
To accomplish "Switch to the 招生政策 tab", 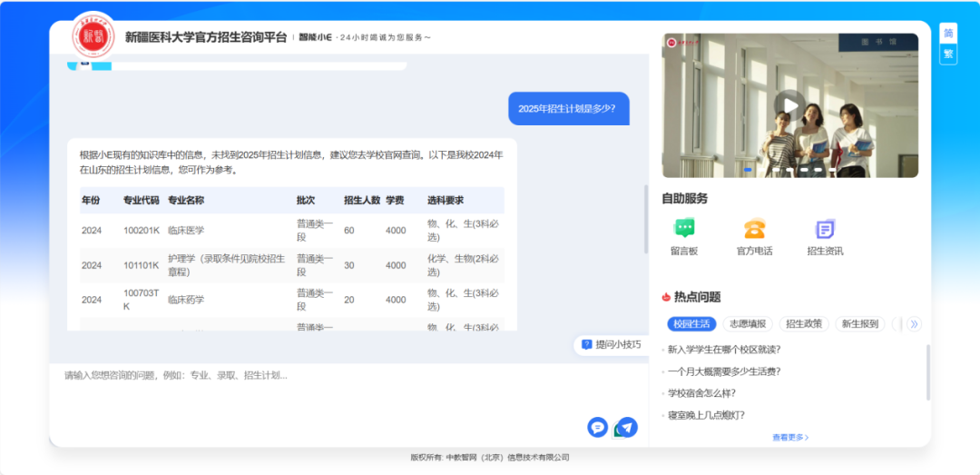I will [x=804, y=324].
